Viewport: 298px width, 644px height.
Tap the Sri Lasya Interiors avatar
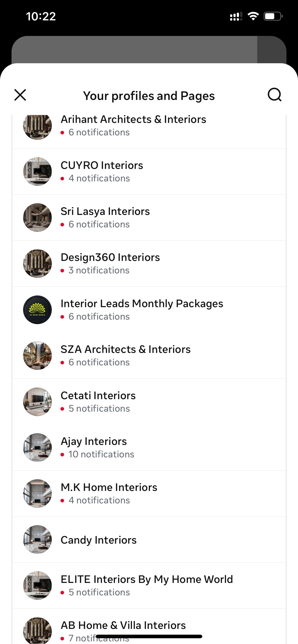38,218
